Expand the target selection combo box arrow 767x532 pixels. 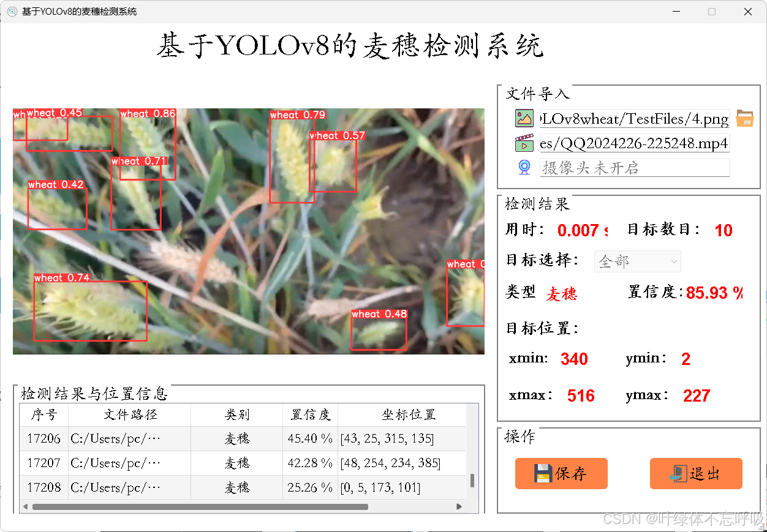click(x=674, y=261)
